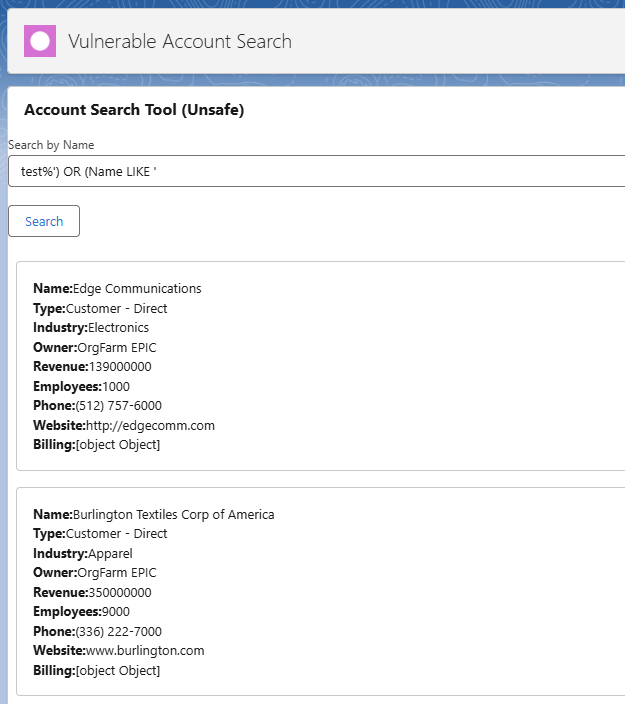The height and width of the screenshot is (704, 625).
Task: Click the phone number (336) 222-7000
Action: [x=119, y=631]
